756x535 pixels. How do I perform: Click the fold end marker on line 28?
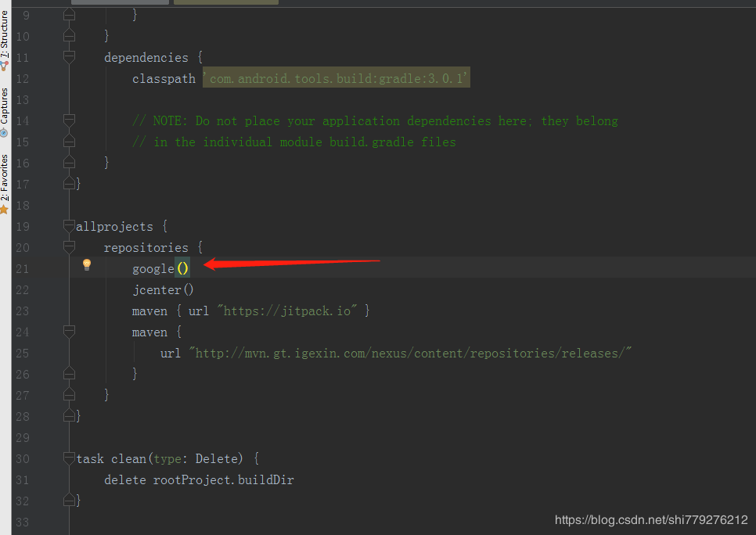point(69,415)
